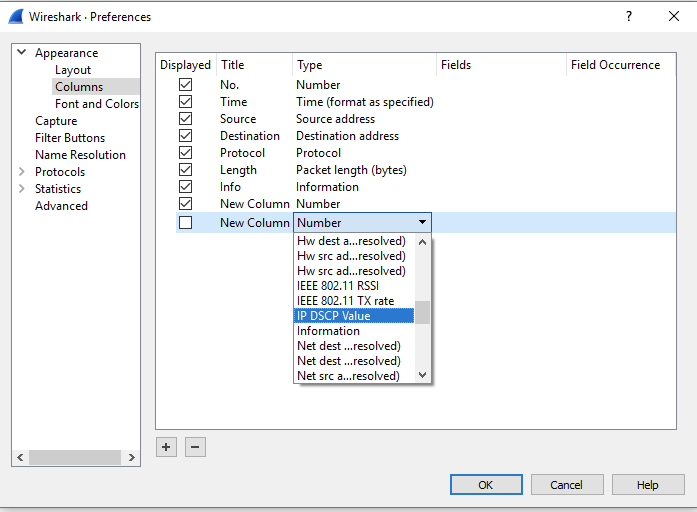Screen dimensions: 697x512
Task: Click the dropdown list scroll down arrow
Action: (422, 375)
